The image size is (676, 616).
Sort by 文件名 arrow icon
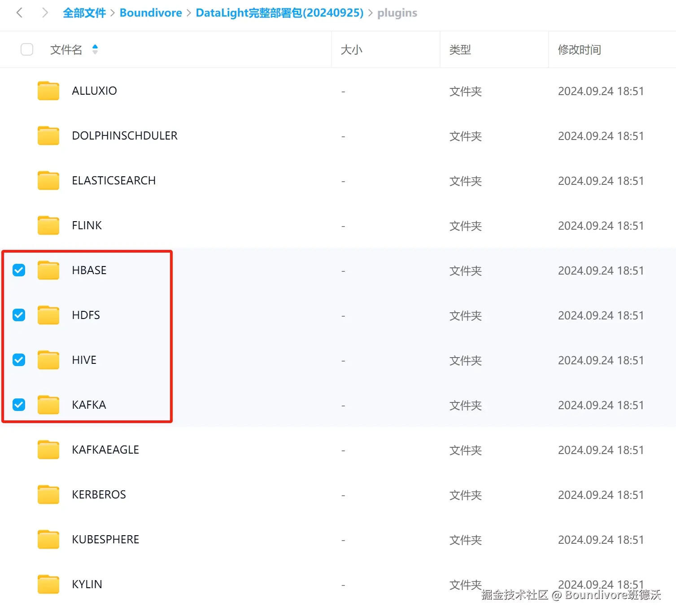tap(95, 49)
